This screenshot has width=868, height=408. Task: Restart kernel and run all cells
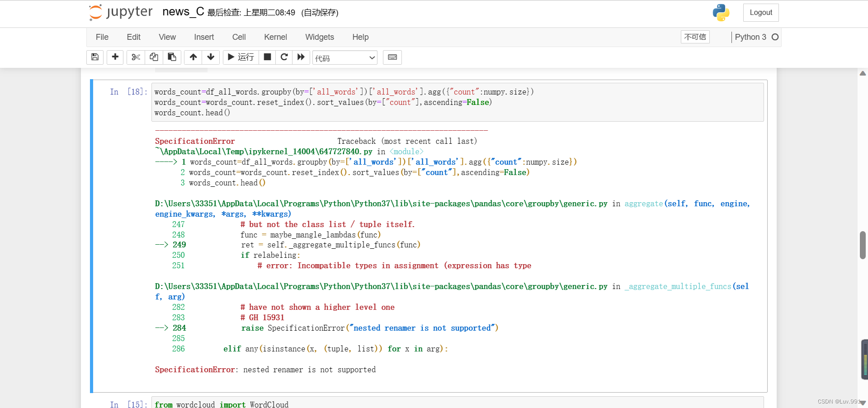tap(301, 57)
